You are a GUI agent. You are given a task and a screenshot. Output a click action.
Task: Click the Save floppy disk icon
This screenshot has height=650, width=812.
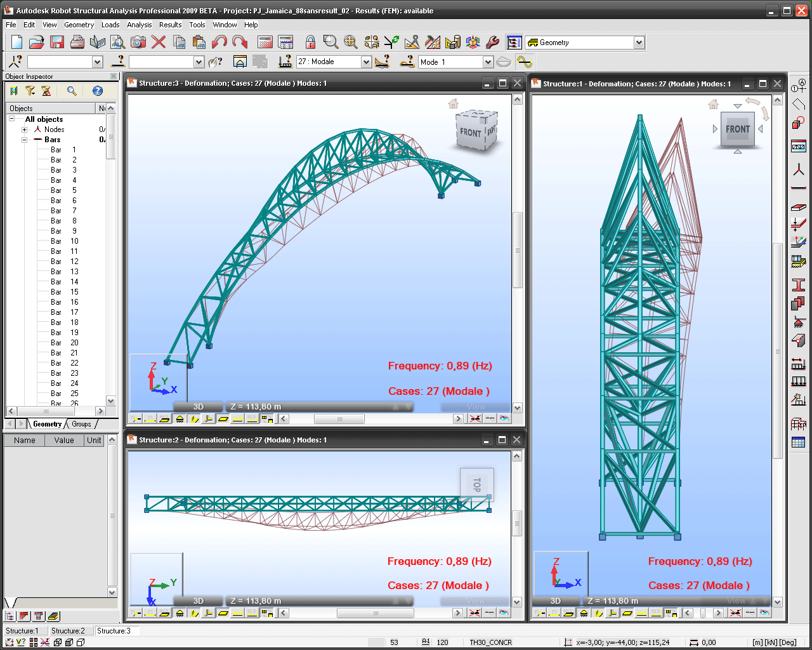[57, 43]
